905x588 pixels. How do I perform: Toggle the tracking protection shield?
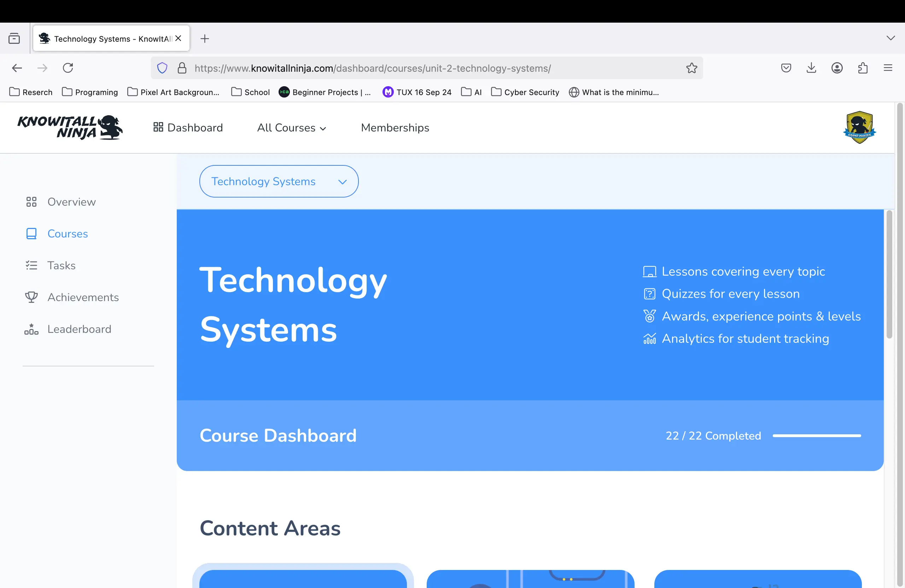coord(162,67)
